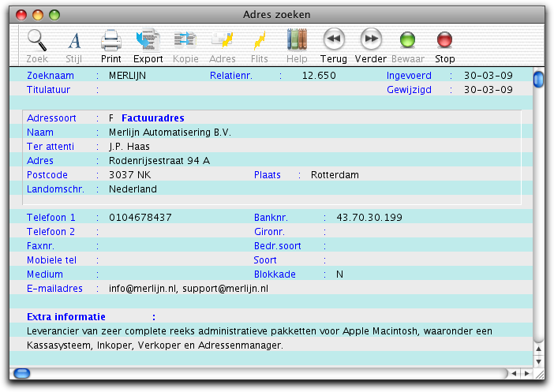Screen dimensions: 554x392
Task: Click name Merlijn Automatisering B.V.
Action: 170,133
